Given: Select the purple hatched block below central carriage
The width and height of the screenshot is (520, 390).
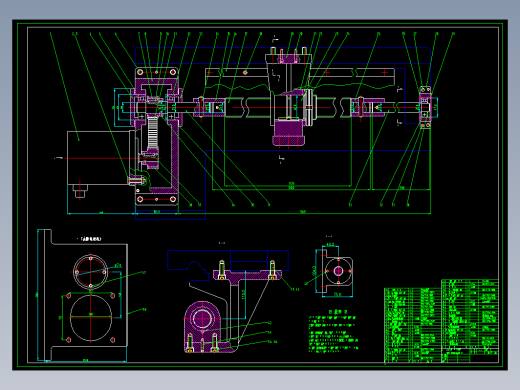Looking at the screenshot, I should click(x=289, y=133).
